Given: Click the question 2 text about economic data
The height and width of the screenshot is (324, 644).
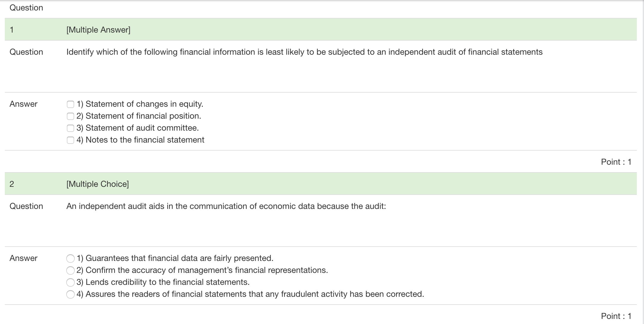Looking at the screenshot, I should [226, 206].
